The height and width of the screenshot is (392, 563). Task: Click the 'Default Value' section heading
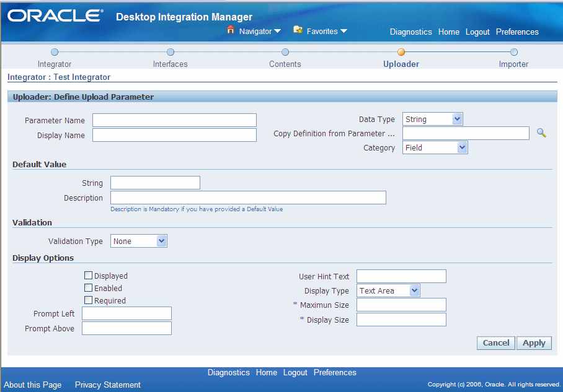(x=40, y=164)
